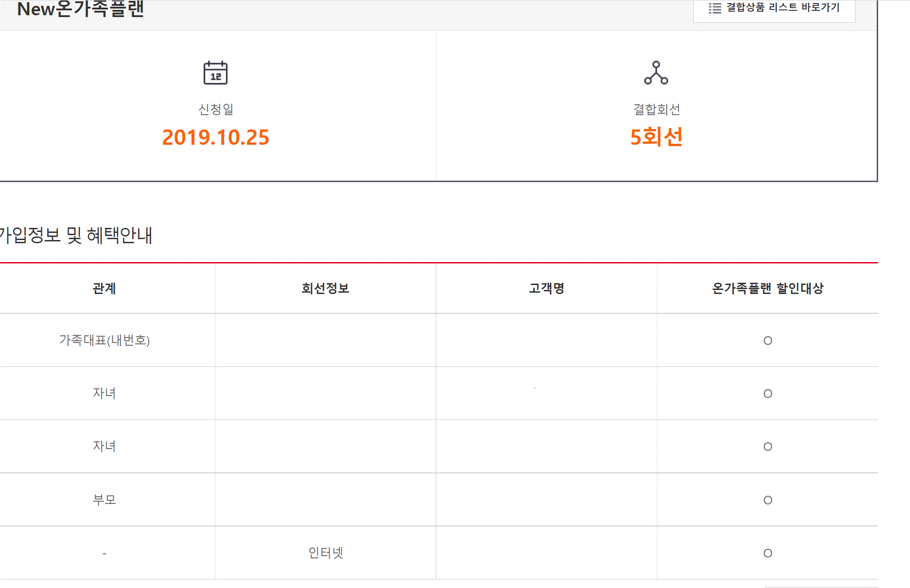Click the circle mark in second 자녀 row
This screenshot has height=588, width=910.
(767, 447)
